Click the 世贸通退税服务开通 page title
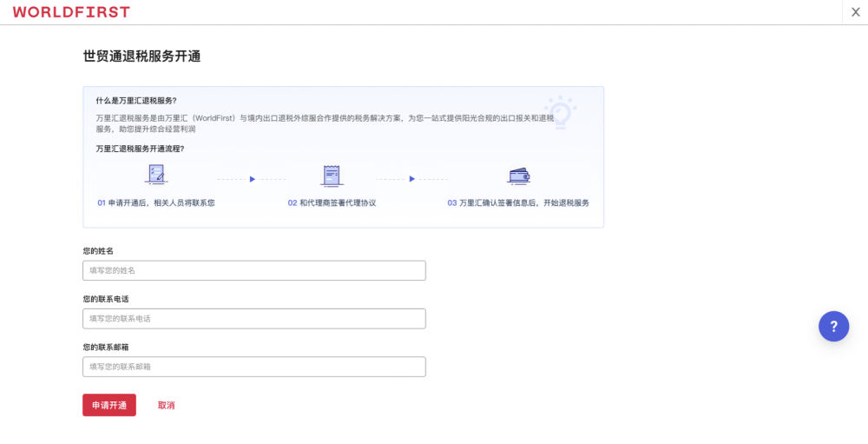Screen dimensions: 868x444 point(141,56)
